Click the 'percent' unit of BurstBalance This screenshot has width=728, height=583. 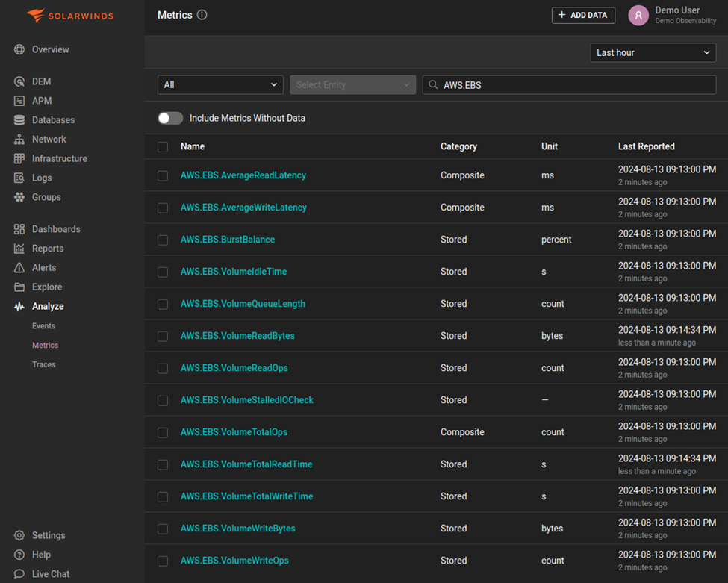[x=556, y=240]
